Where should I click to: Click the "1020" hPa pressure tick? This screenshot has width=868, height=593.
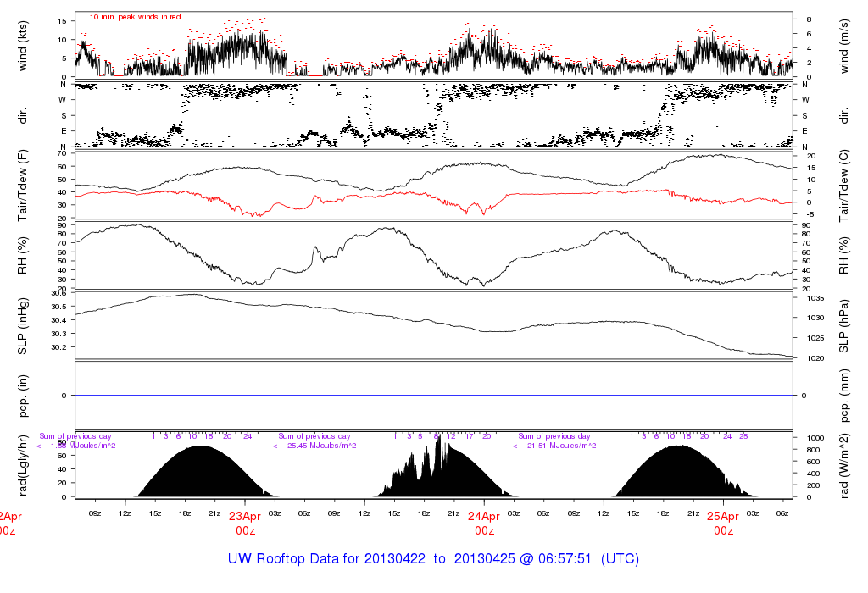point(815,358)
